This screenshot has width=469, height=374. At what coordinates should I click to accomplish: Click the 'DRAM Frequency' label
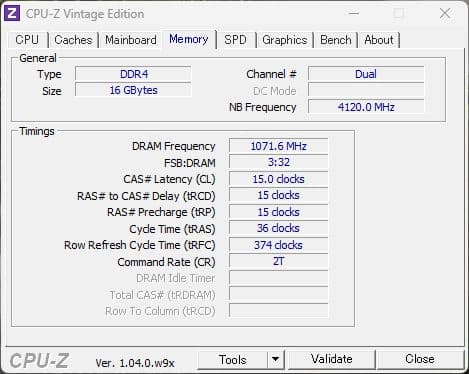pyautogui.click(x=174, y=146)
